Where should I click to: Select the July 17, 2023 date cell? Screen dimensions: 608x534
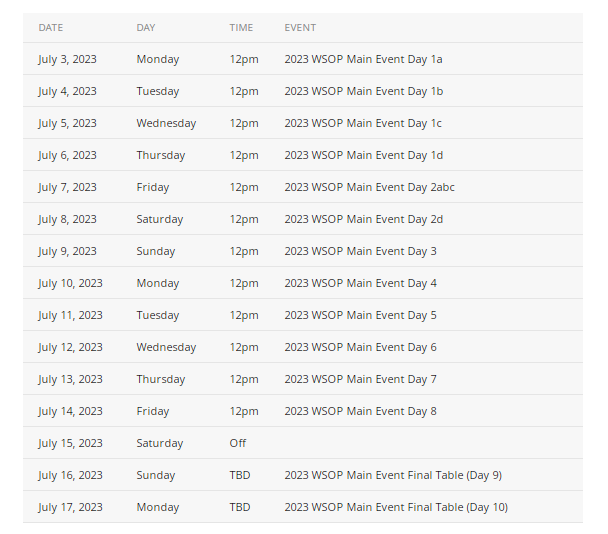point(70,507)
